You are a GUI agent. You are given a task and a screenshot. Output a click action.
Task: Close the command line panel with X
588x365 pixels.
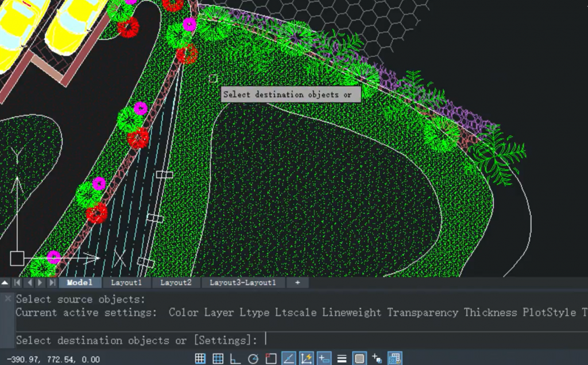7,299
